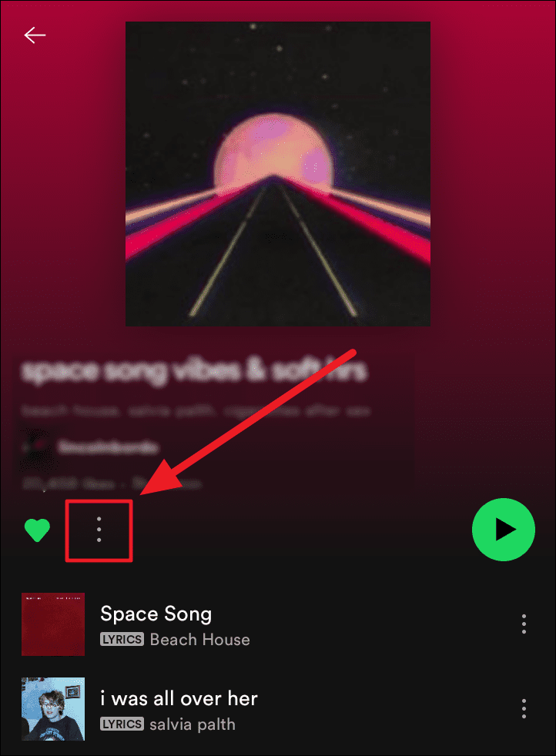Open the playlist owner's profile avatar

(x=37, y=448)
